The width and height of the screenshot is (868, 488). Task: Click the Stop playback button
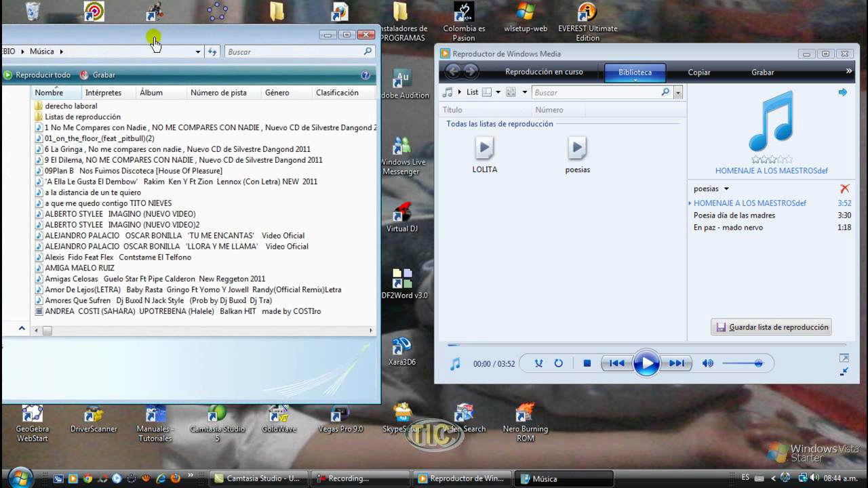[x=587, y=363]
